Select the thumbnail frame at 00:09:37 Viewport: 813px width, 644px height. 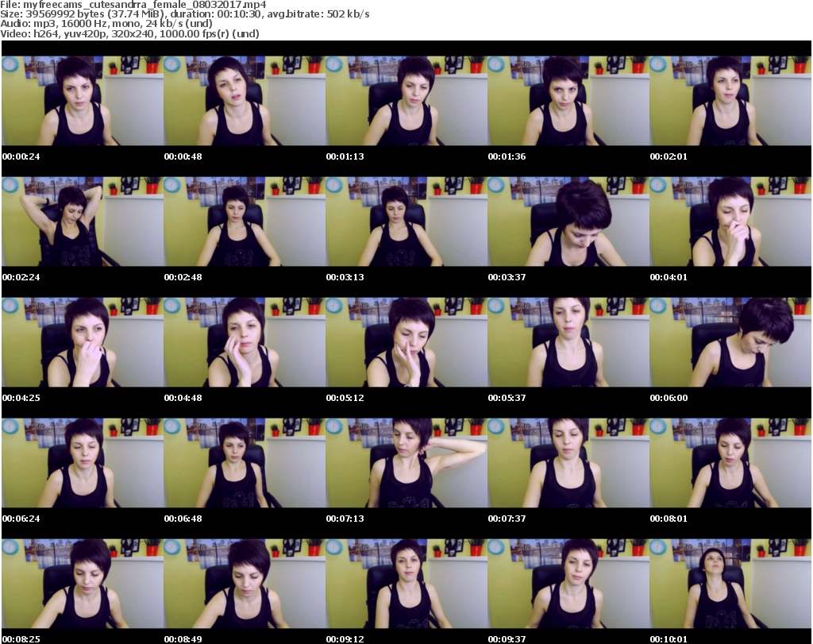[568, 584]
